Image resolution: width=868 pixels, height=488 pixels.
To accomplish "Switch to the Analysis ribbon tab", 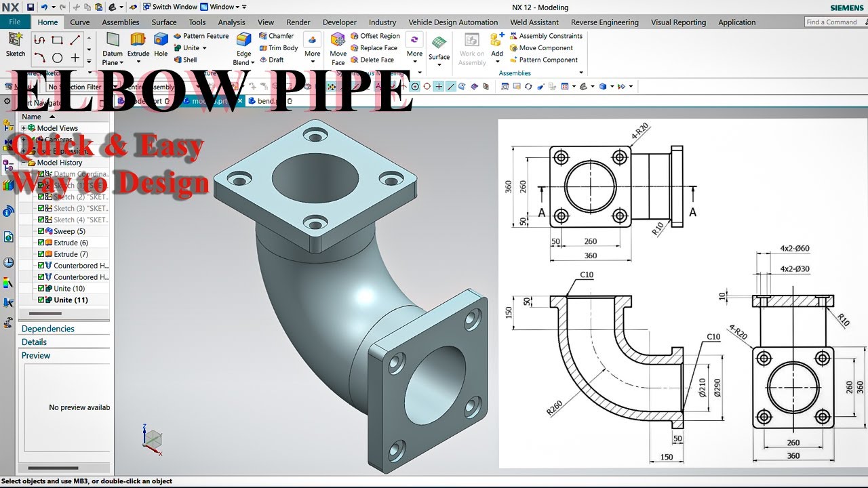I will pyautogui.click(x=232, y=22).
